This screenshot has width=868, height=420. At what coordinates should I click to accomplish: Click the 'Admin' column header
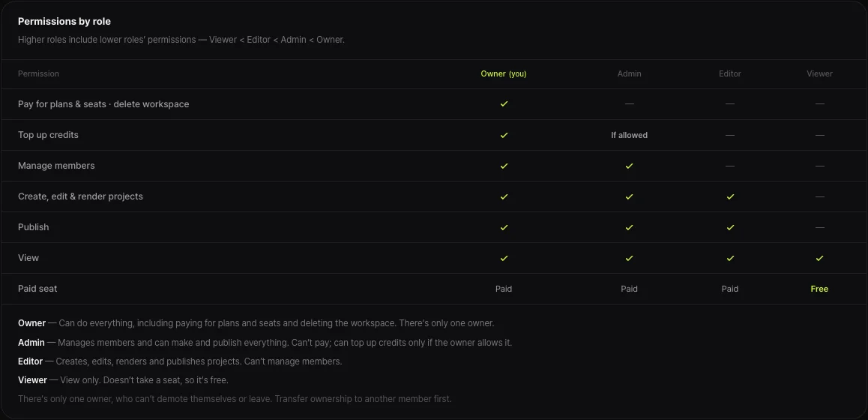pos(630,73)
